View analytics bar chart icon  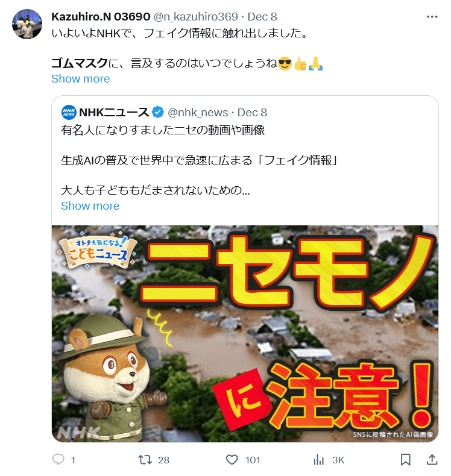[x=318, y=459]
